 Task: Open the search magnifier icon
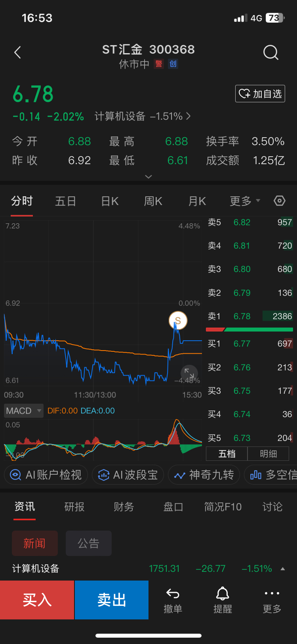coord(271,52)
